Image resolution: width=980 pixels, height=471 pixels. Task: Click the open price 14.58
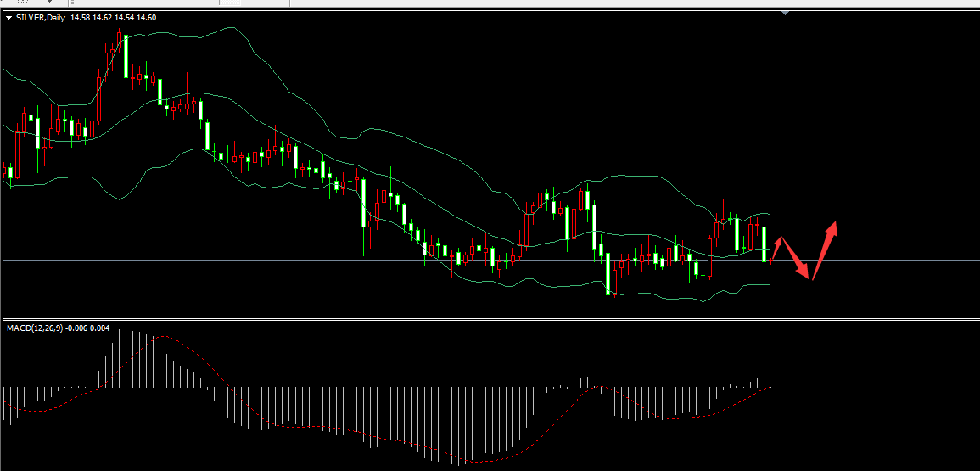80,18
